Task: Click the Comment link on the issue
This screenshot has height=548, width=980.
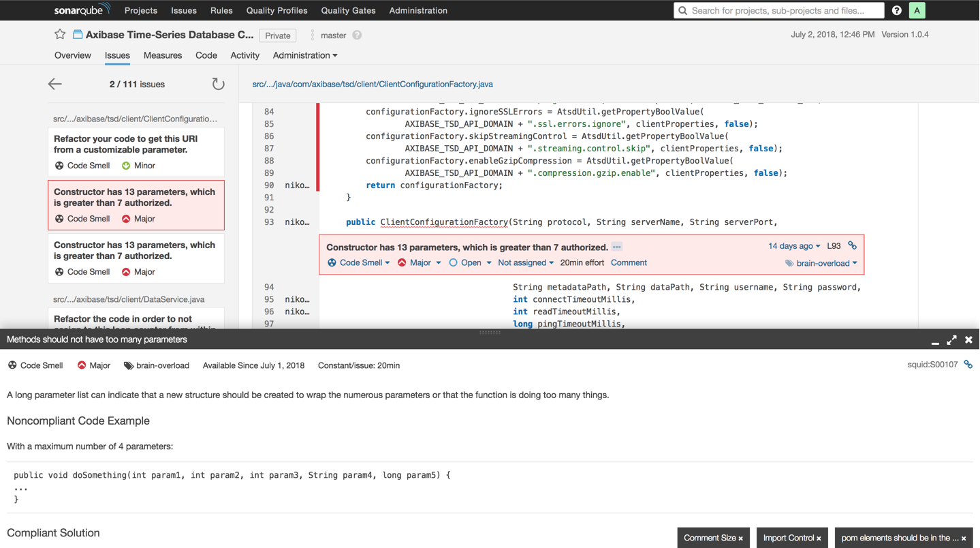Action: pos(629,262)
